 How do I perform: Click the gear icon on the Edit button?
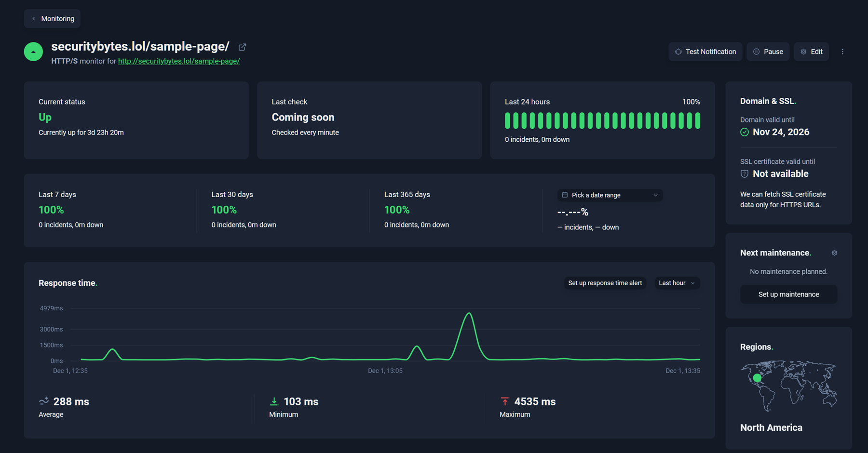[803, 51]
